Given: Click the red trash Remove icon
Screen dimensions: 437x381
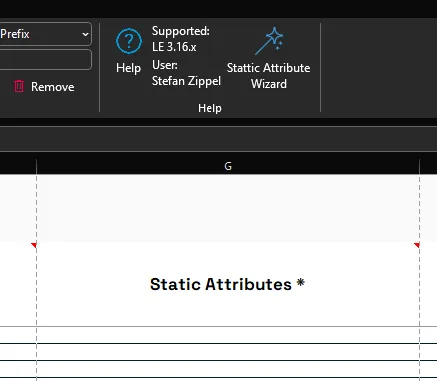Looking at the screenshot, I should (19, 86).
